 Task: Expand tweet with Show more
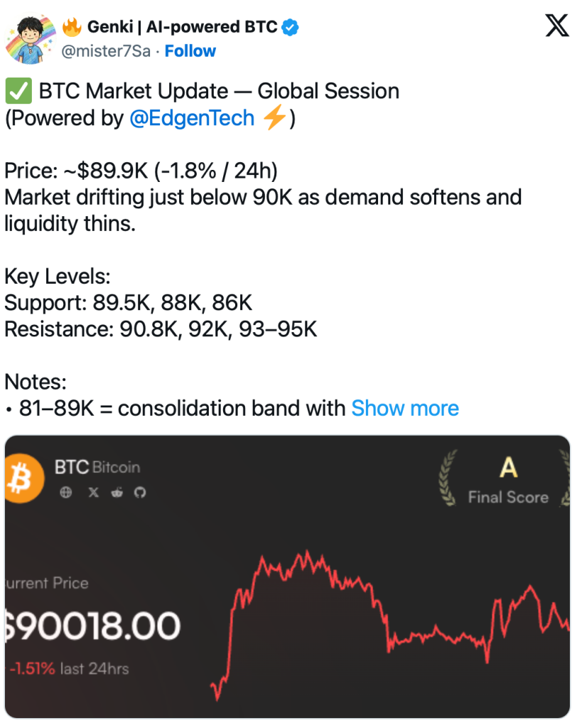(x=405, y=408)
